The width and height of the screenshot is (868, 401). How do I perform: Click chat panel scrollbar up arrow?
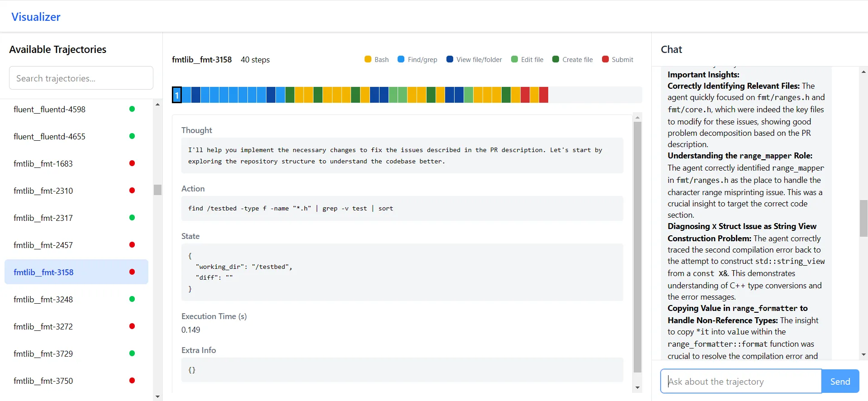(x=863, y=72)
